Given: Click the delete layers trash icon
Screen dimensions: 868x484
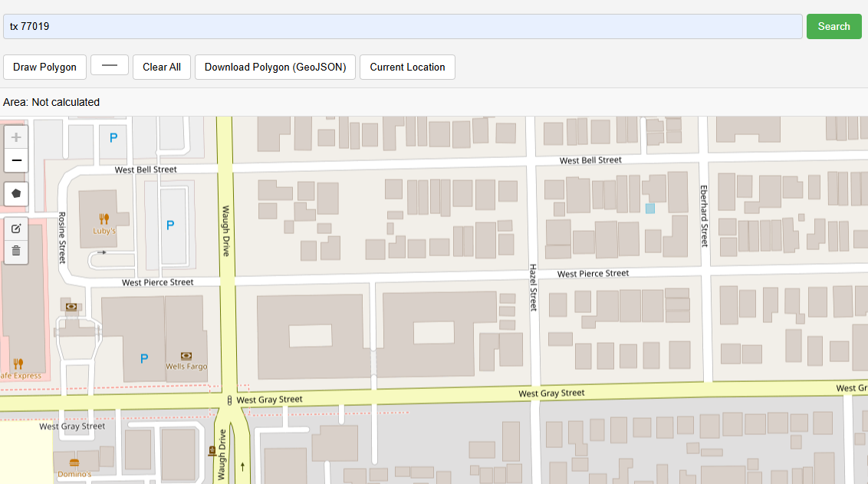Looking at the screenshot, I should 16,251.
